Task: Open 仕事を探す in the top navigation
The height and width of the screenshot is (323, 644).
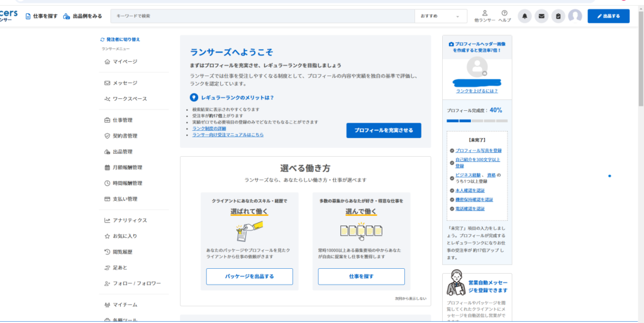Action: [42, 16]
